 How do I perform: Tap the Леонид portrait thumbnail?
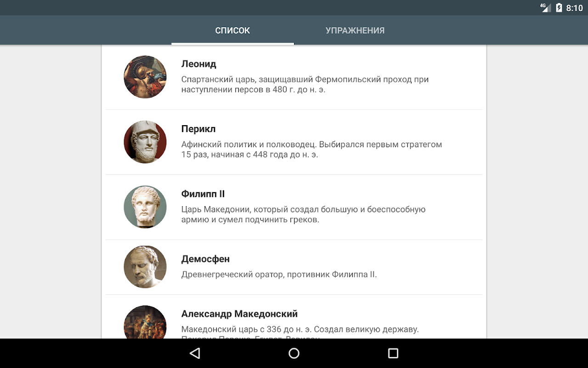145,77
